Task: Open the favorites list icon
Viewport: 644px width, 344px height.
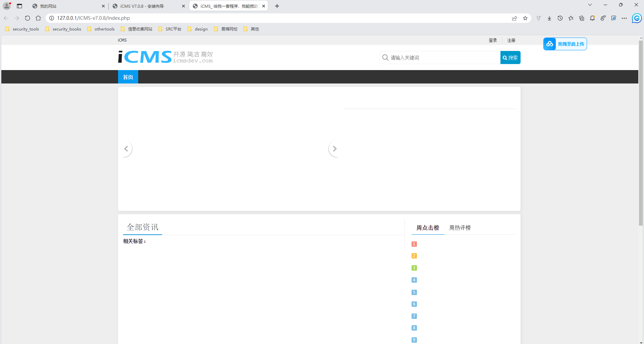Action: [571, 18]
